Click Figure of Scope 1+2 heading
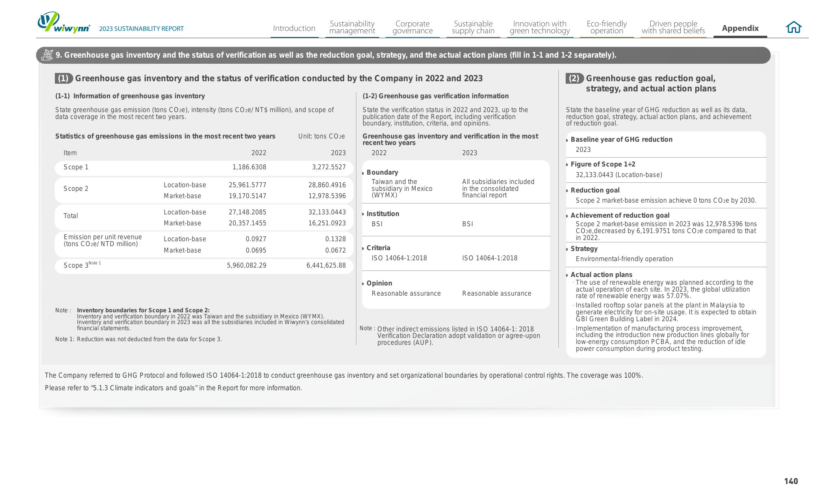This screenshot has width=816, height=504. [603, 164]
